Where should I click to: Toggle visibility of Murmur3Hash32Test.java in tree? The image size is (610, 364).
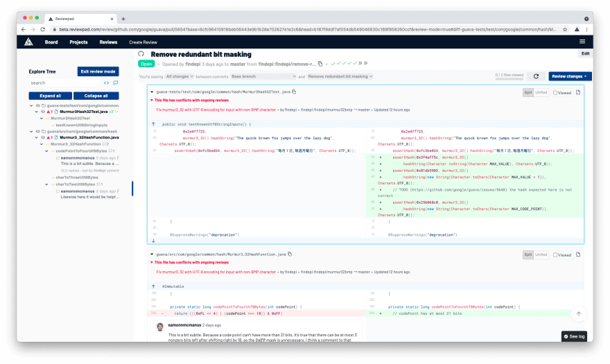pos(43,112)
